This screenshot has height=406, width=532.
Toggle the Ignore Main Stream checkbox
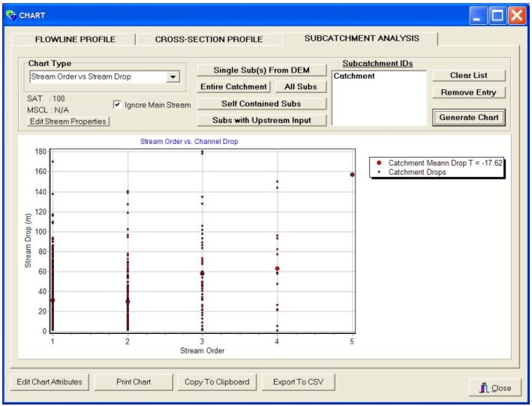click(118, 105)
